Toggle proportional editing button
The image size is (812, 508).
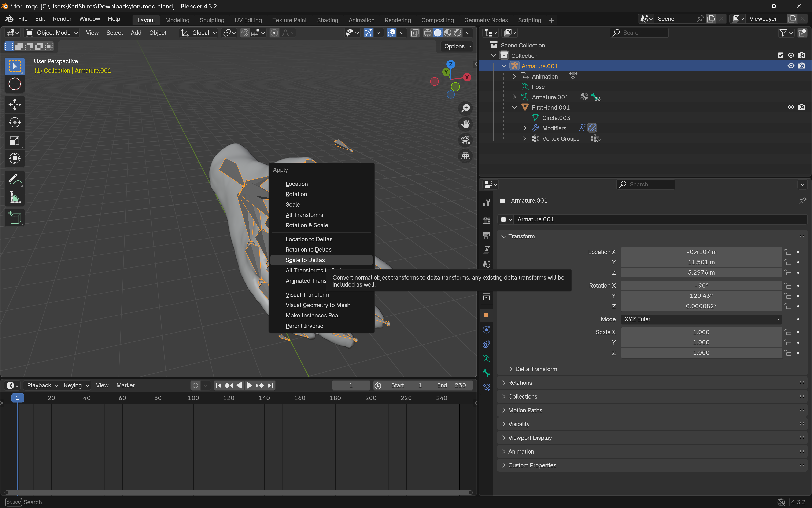coord(274,33)
